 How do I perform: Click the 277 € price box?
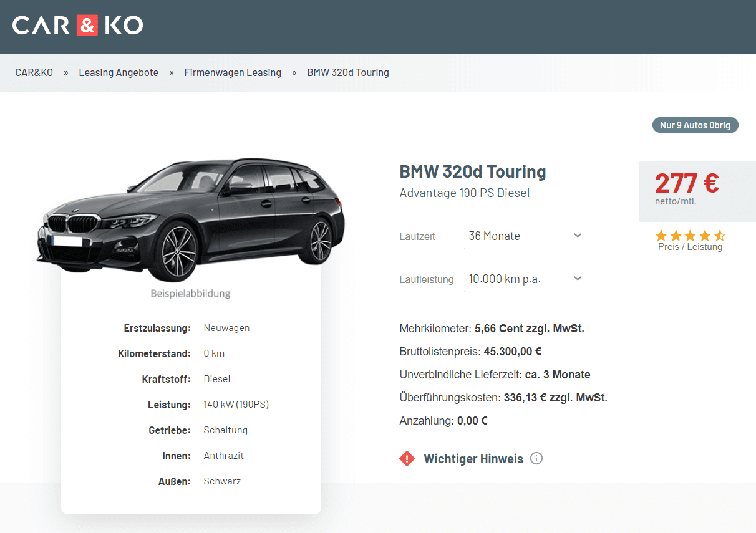pos(695,190)
